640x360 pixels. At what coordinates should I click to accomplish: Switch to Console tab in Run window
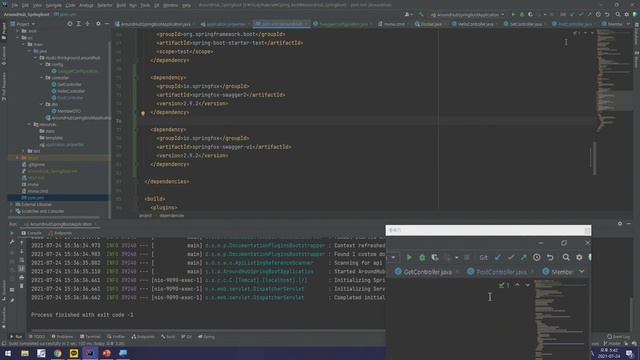pyautogui.click(x=31, y=233)
